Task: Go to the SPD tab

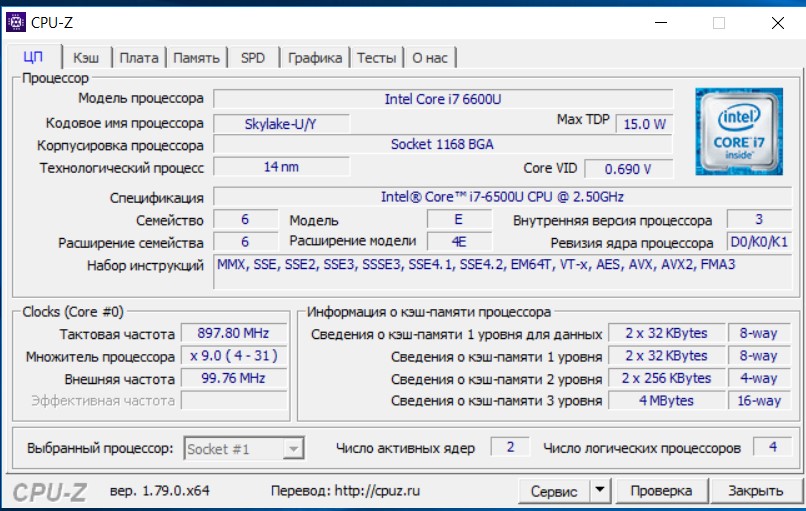Action: point(253,58)
